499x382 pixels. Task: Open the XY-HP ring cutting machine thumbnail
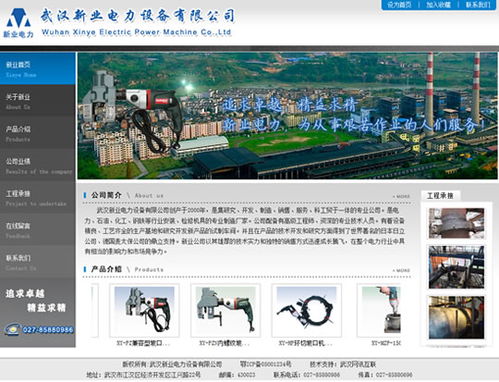click(x=306, y=310)
